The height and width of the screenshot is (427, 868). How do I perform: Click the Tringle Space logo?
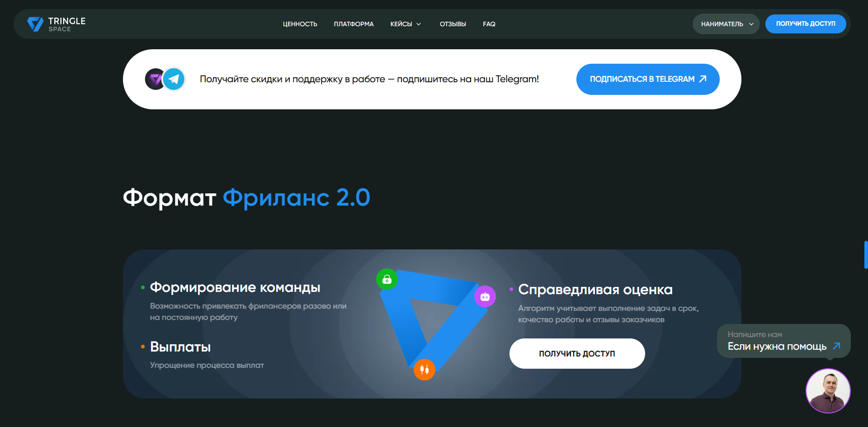[56, 24]
